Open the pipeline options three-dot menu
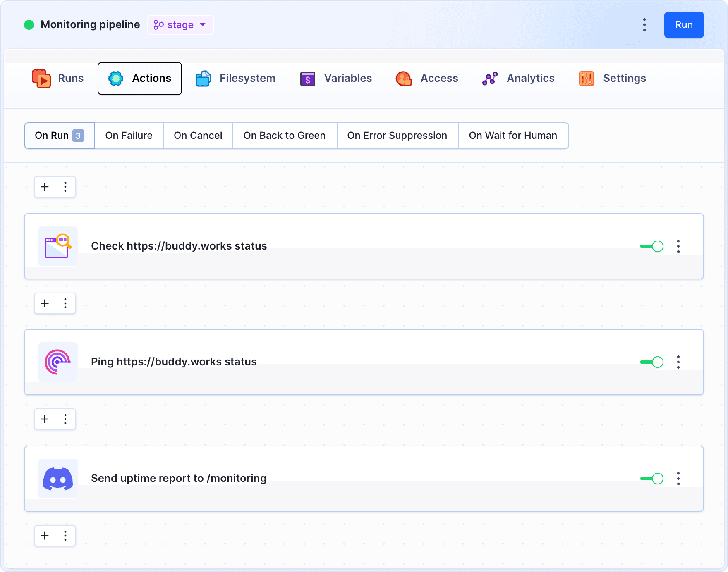Image resolution: width=728 pixels, height=572 pixels. tap(644, 25)
